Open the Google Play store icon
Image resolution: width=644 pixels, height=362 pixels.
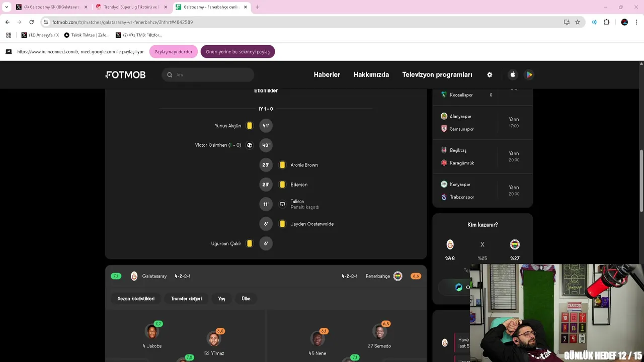529,74
